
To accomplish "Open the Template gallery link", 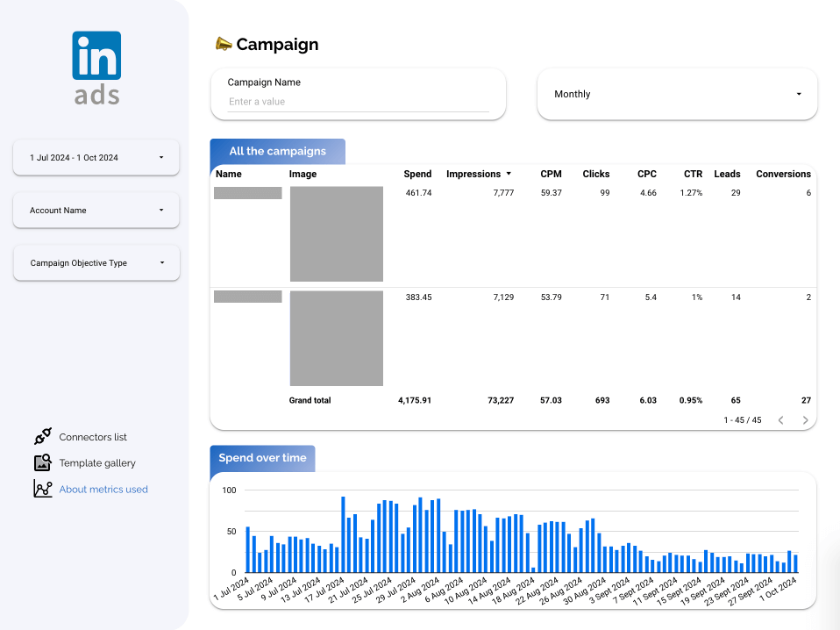I will (97, 463).
